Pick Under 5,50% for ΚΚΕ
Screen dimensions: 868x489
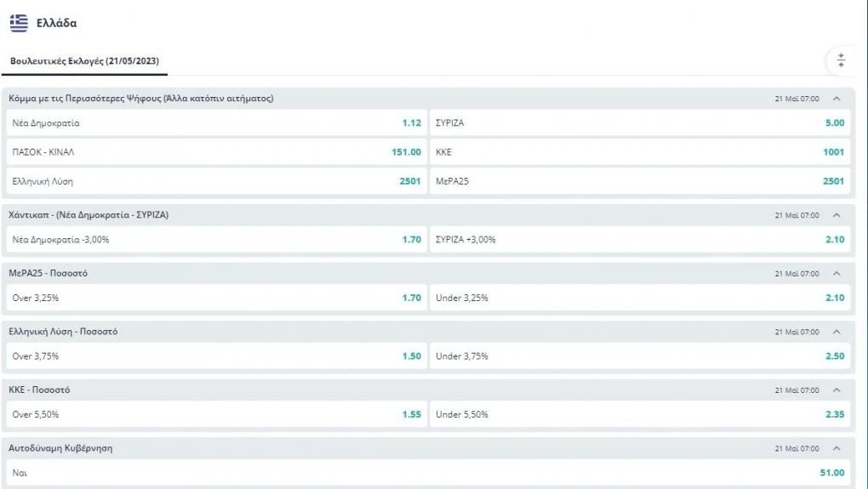640,414
